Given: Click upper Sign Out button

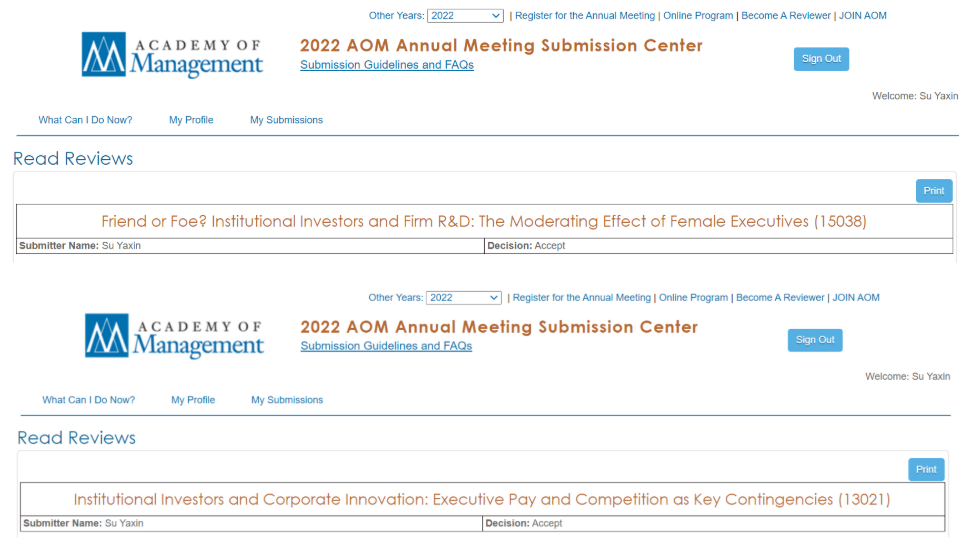Looking at the screenshot, I should tap(821, 59).
